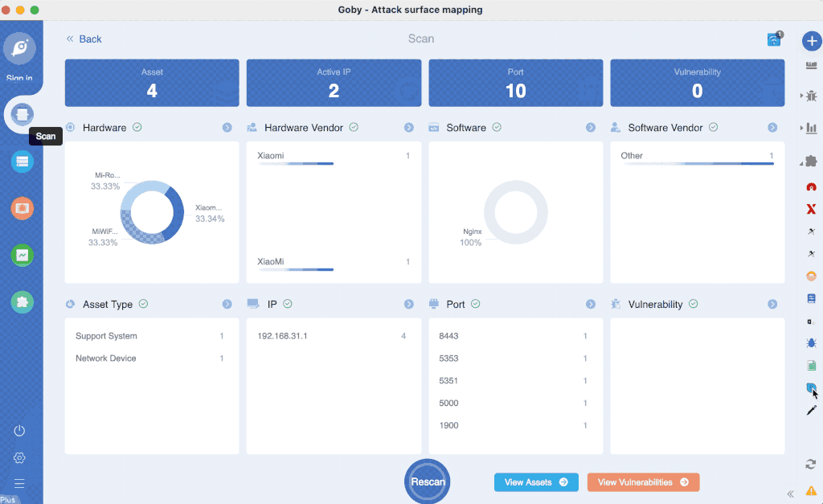Go Back to previous page
Image resolution: width=823 pixels, height=504 pixels.
click(x=84, y=39)
